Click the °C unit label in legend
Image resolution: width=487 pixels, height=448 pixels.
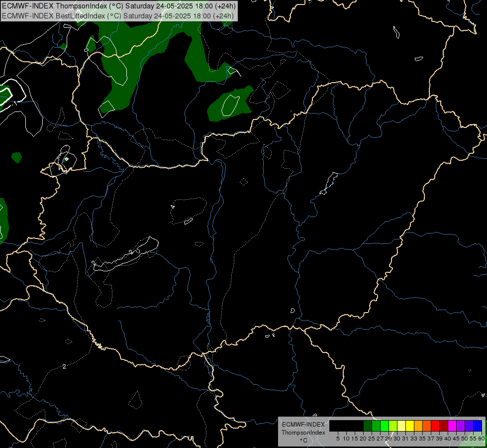tap(304, 440)
